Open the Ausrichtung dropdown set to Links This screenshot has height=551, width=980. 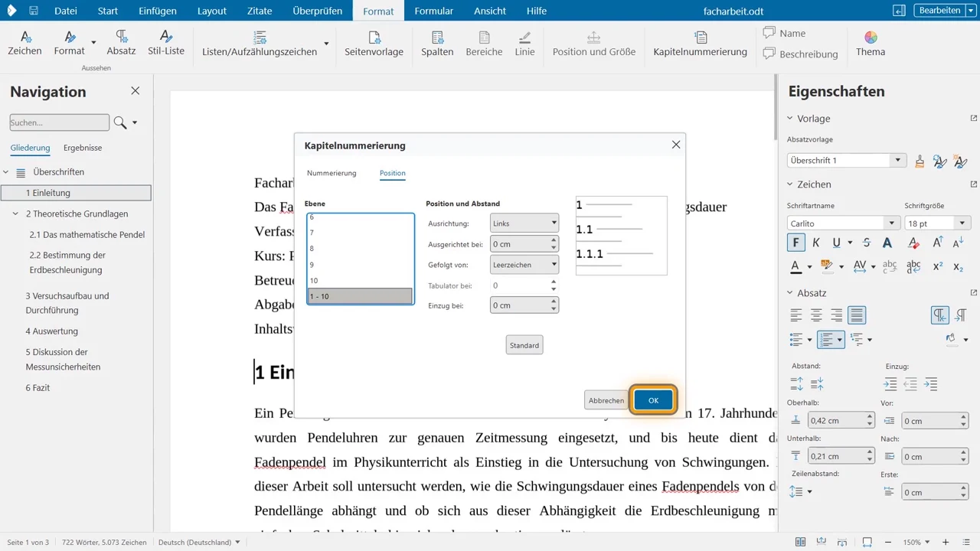click(x=524, y=223)
